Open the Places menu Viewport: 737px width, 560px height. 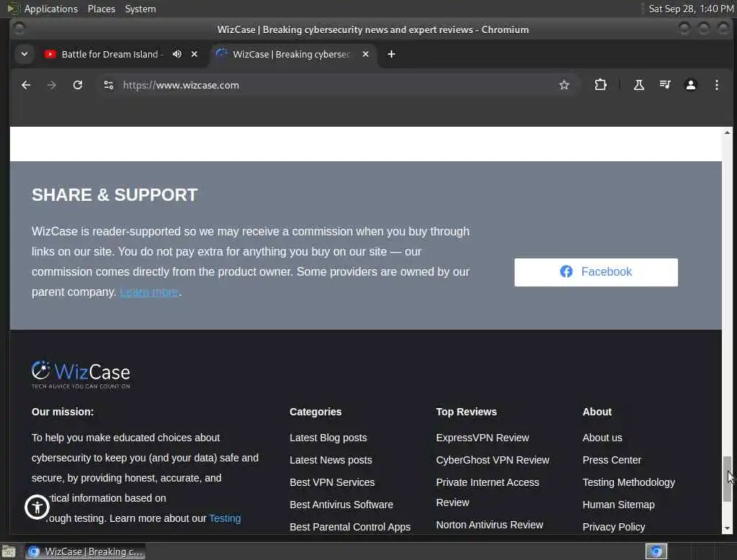point(101,9)
